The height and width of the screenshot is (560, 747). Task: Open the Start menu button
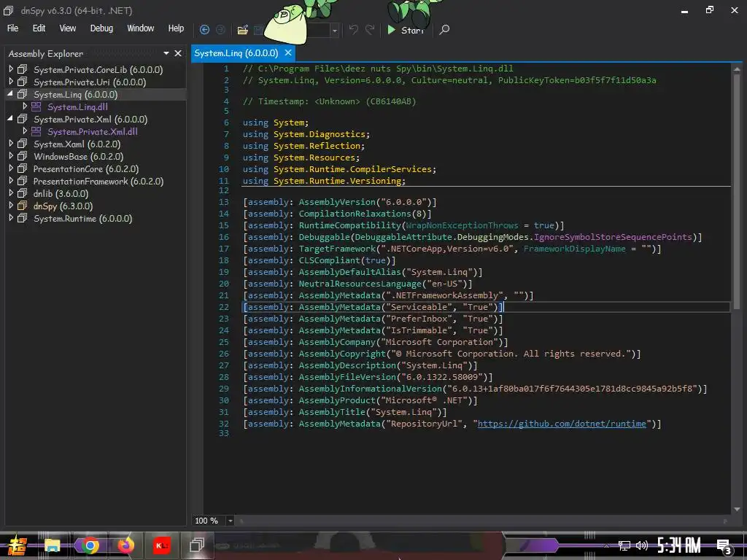17,545
